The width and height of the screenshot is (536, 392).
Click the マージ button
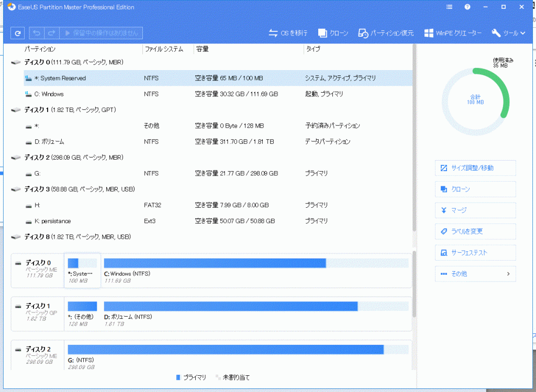tap(475, 210)
